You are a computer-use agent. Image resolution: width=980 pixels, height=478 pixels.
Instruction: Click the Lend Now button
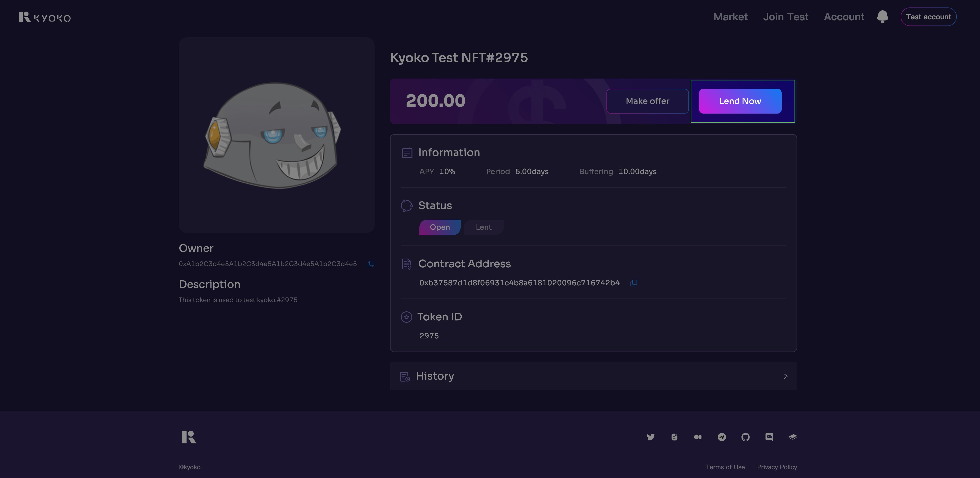[x=740, y=101]
